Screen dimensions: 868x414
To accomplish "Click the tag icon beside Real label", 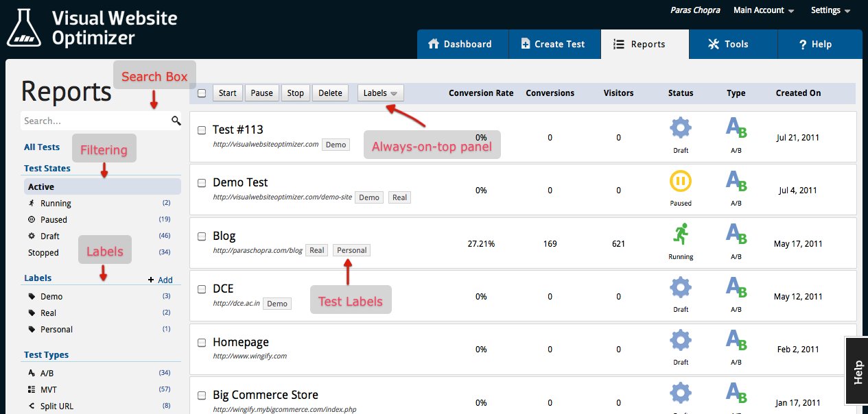I will (x=32, y=313).
